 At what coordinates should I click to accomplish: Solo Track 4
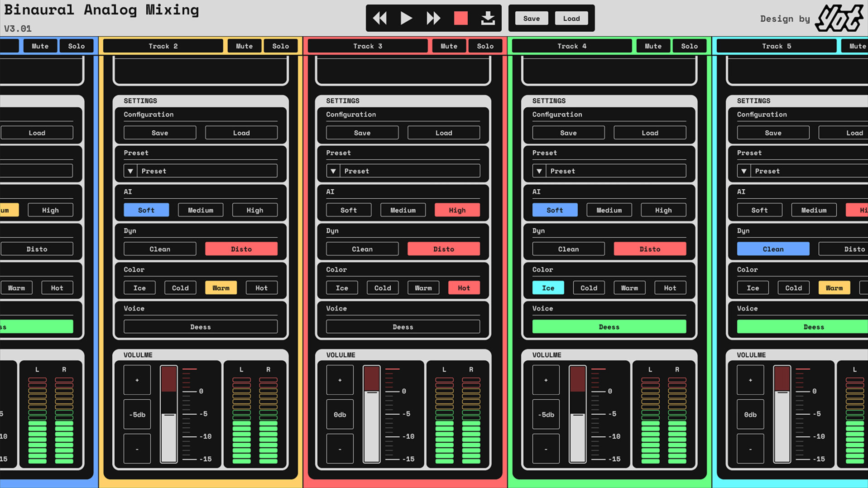click(x=689, y=46)
